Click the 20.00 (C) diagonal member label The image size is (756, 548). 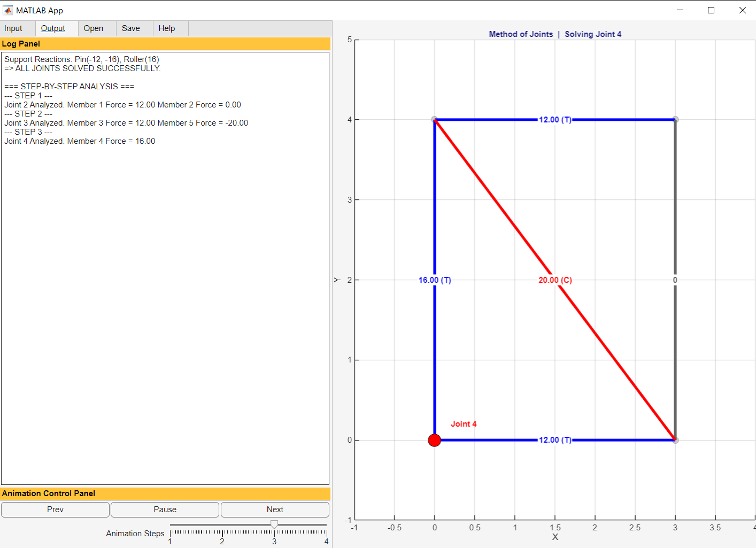(x=555, y=280)
